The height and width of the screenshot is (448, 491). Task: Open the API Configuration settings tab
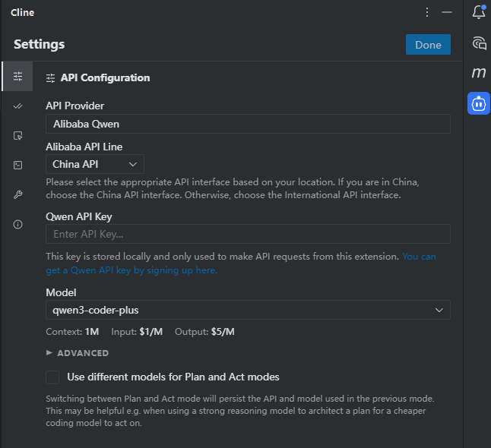(x=17, y=77)
